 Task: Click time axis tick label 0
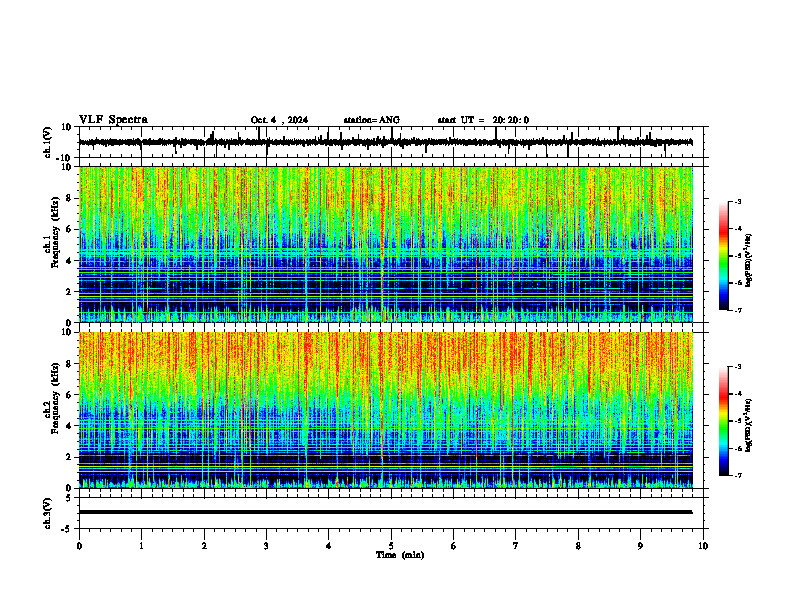coord(79,546)
